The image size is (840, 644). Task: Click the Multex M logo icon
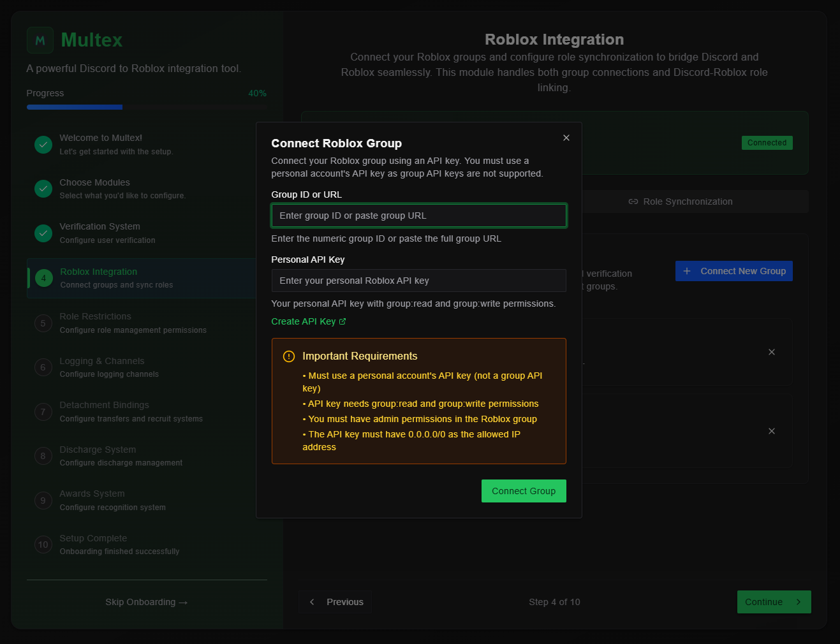[x=40, y=40]
